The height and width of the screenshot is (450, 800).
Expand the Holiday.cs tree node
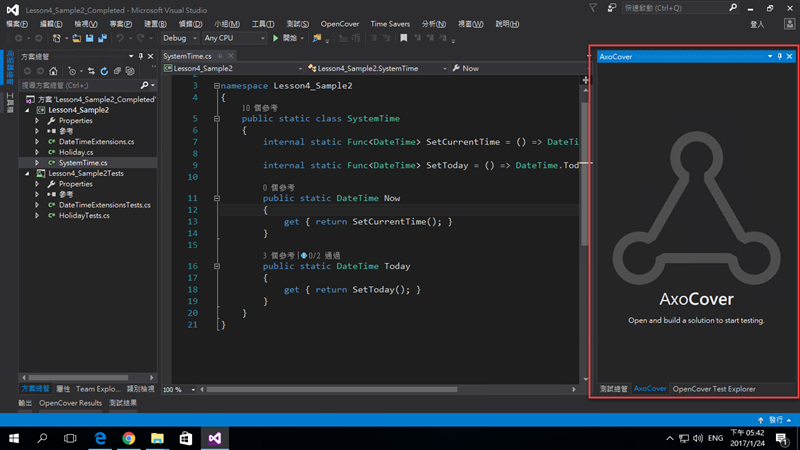tap(37, 152)
